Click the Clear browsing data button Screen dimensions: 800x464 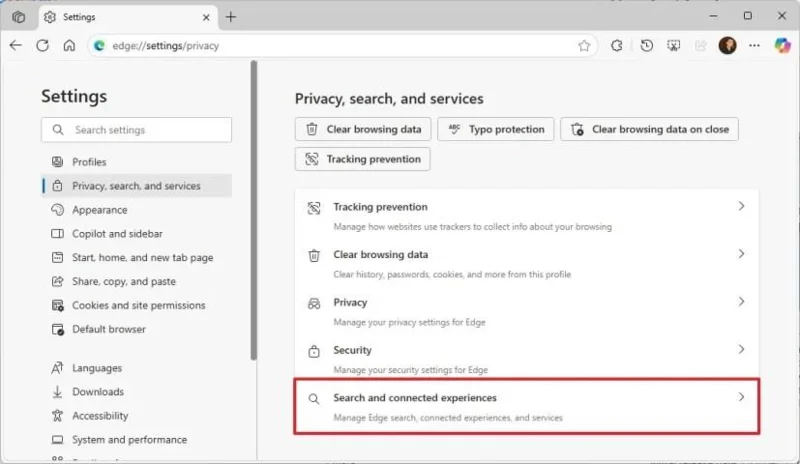pyautogui.click(x=363, y=129)
